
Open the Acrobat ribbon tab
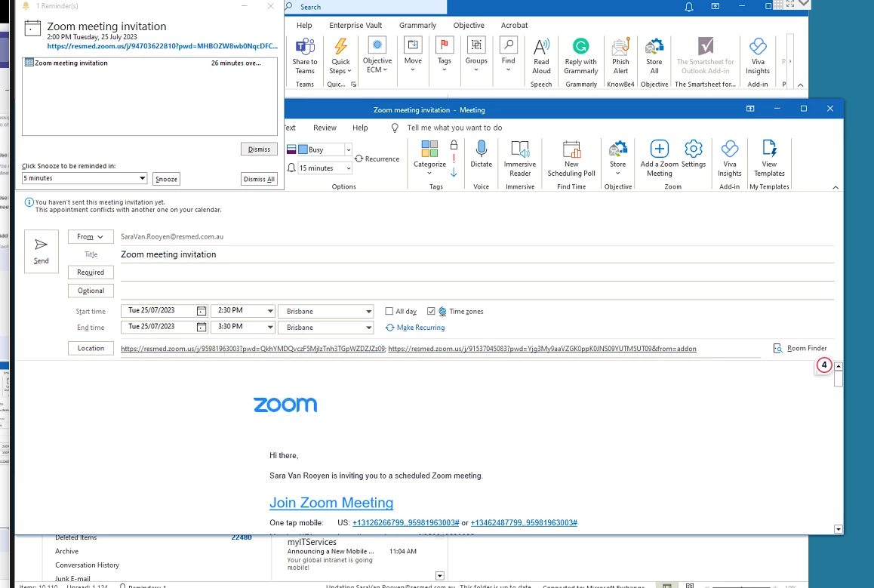pyautogui.click(x=514, y=25)
